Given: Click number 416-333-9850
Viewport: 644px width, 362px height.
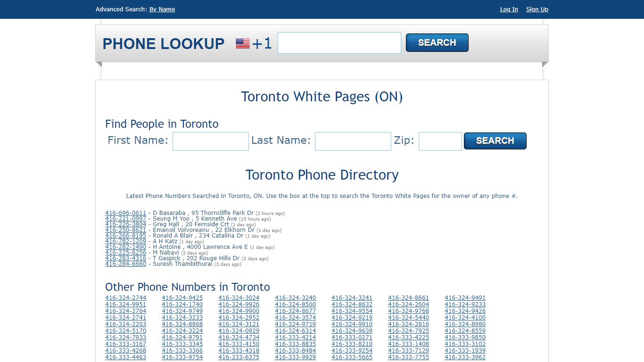Looking at the screenshot, I should [465, 337].
